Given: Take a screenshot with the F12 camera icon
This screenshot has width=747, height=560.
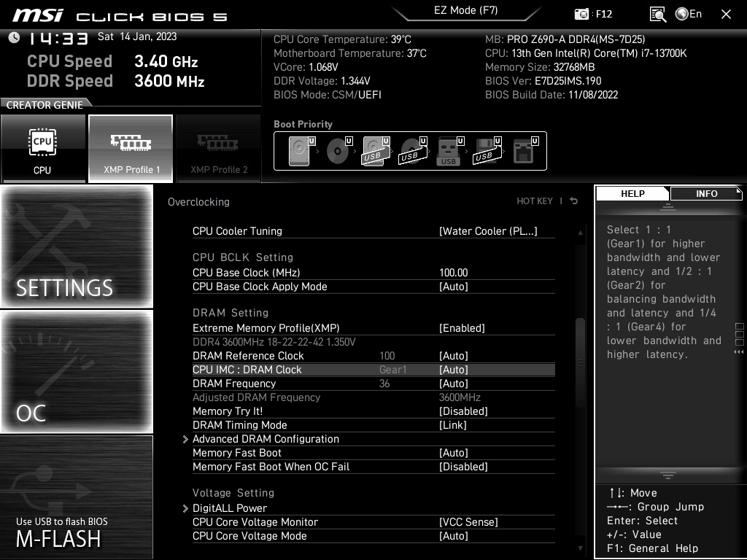Looking at the screenshot, I should (x=581, y=15).
